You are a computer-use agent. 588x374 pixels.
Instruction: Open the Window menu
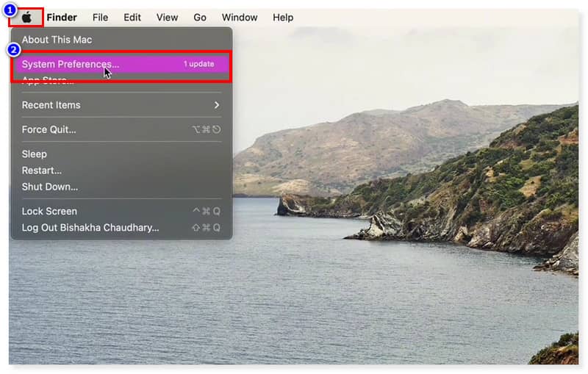(x=240, y=18)
